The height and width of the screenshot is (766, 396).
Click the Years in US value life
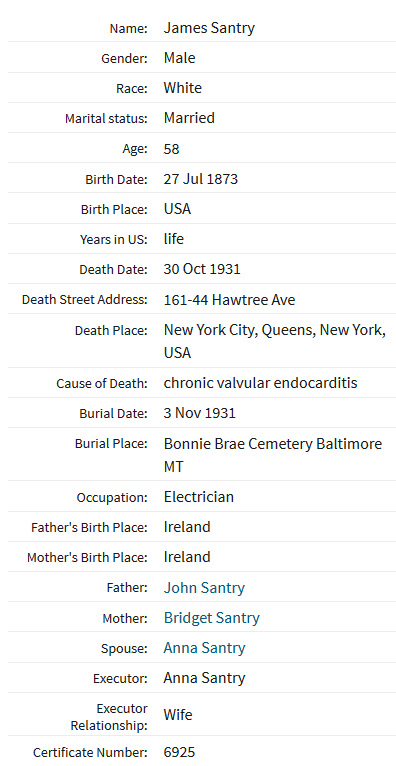tap(173, 239)
